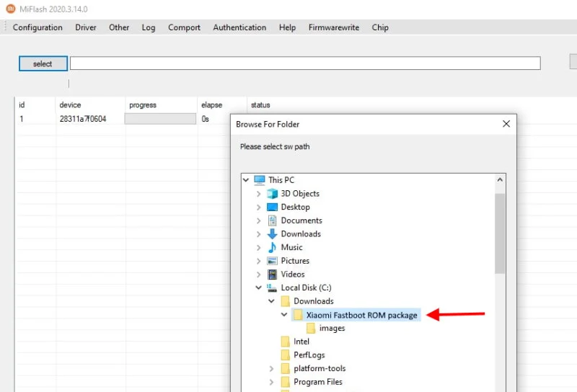Image resolution: width=577 pixels, height=392 pixels.
Task: Expand the Music node
Action: (259, 247)
